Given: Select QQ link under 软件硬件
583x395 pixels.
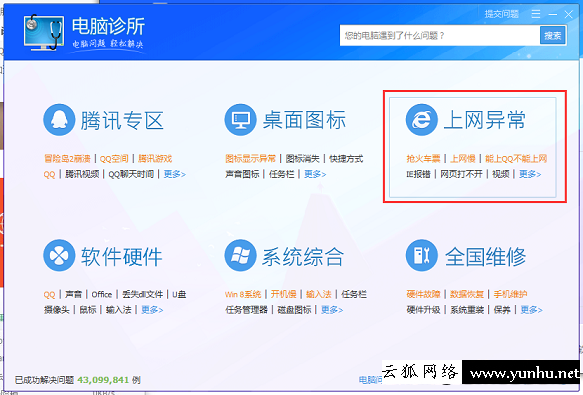Looking at the screenshot, I should click(49, 295).
